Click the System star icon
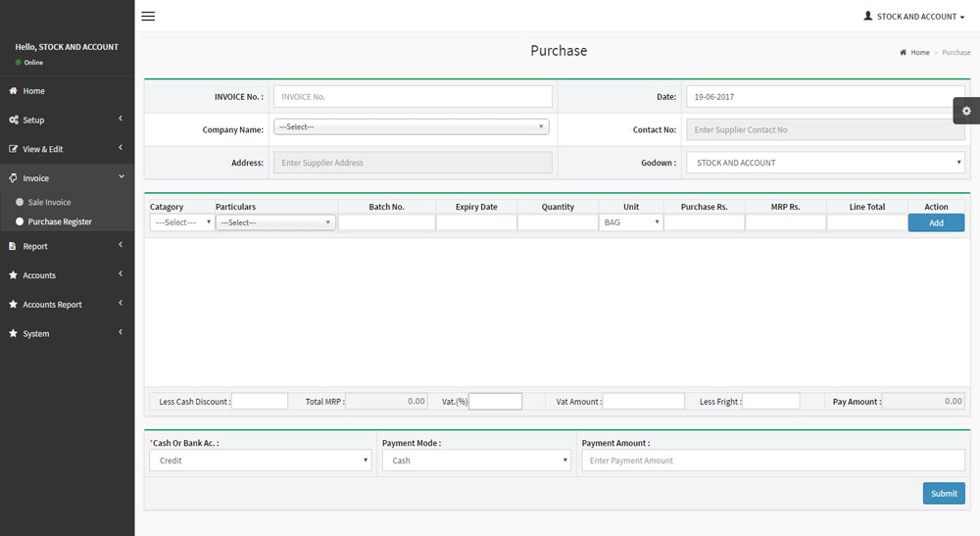The height and width of the screenshot is (536, 980). pyautogui.click(x=13, y=333)
